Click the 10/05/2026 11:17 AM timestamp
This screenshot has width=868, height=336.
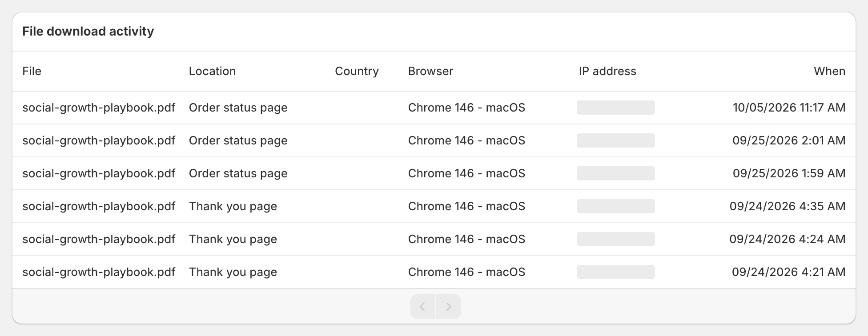click(x=789, y=108)
